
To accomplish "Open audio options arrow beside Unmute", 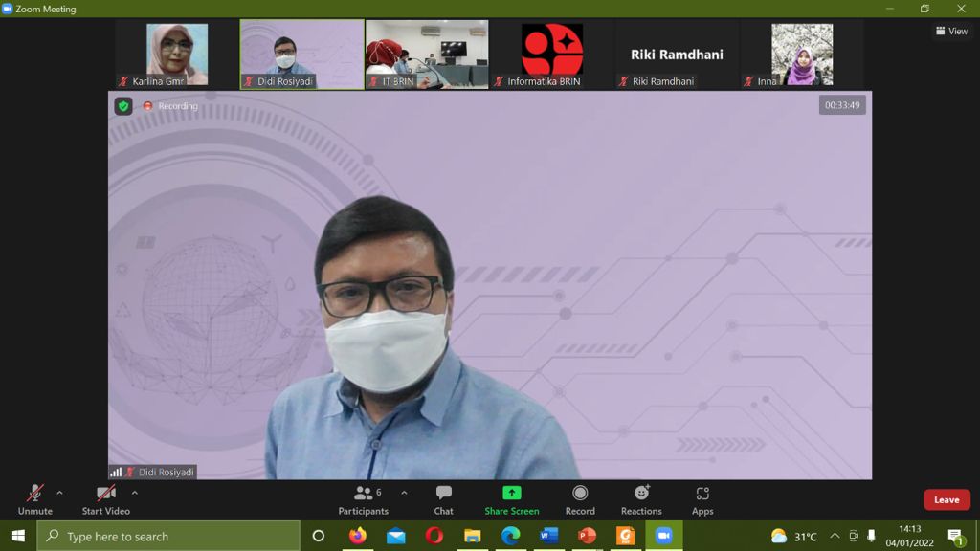I will [59, 493].
